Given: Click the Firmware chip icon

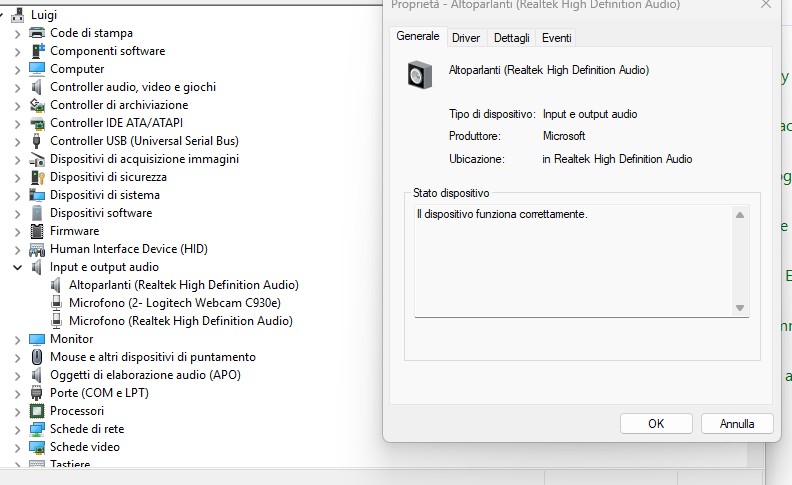Looking at the screenshot, I should (x=37, y=231).
